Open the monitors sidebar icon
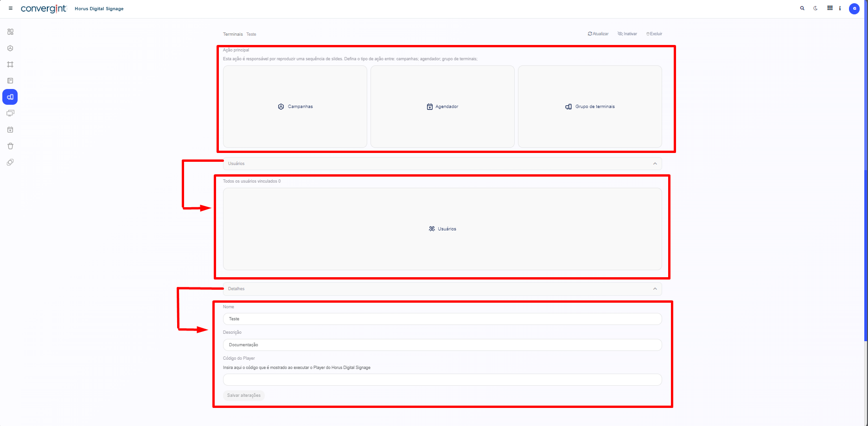This screenshot has width=868, height=426. click(10, 113)
